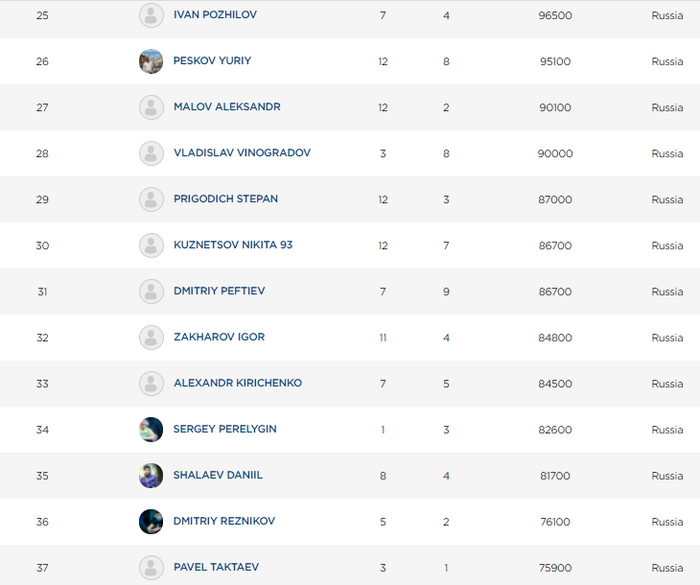Click Ivan Pozhilov's default avatar icon

pos(151,16)
